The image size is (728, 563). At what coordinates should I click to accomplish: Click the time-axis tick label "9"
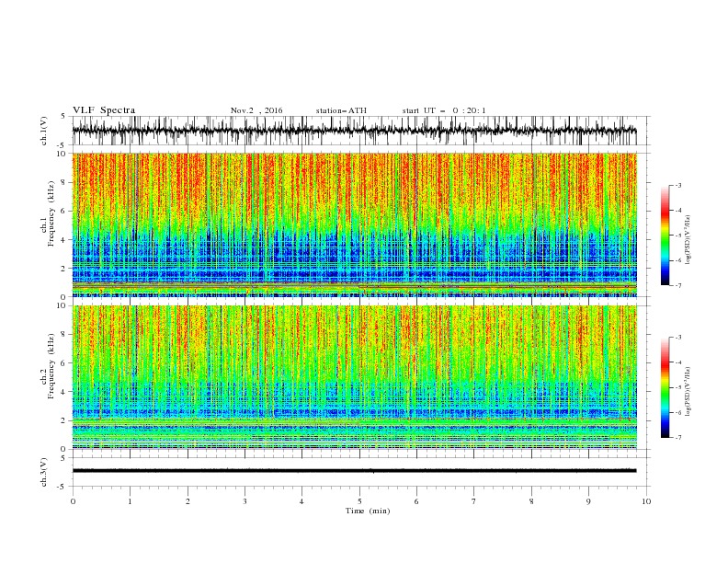pyautogui.click(x=588, y=501)
